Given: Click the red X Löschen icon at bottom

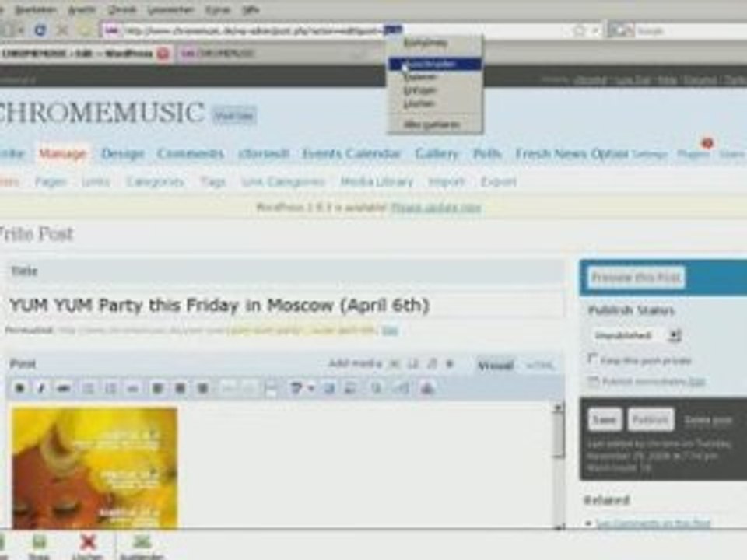Looking at the screenshot, I should 88,547.
